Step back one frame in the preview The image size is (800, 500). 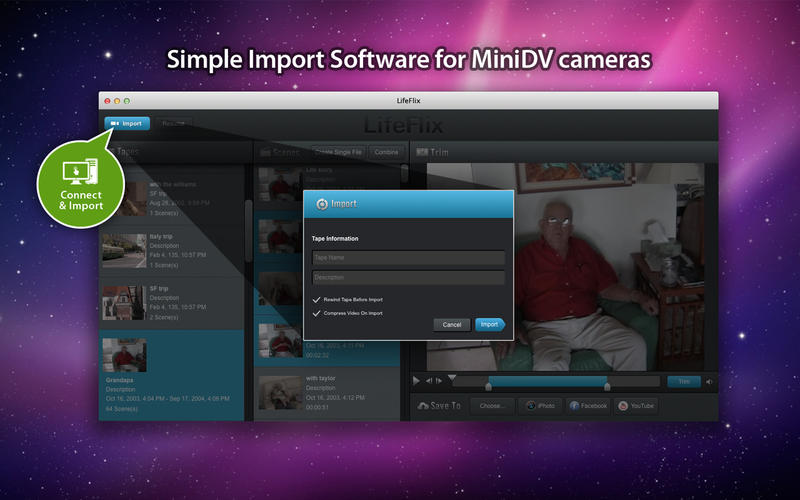429,381
